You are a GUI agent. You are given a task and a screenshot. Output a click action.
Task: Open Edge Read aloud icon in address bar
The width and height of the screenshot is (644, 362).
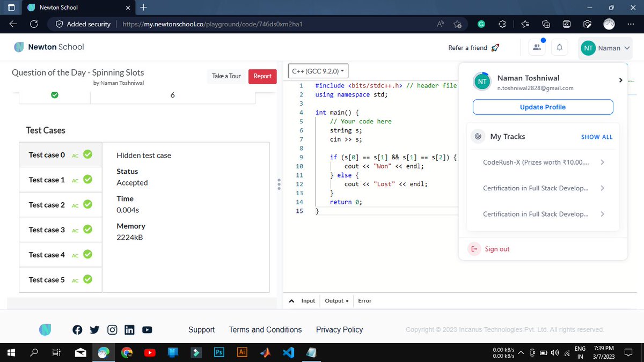(x=441, y=24)
